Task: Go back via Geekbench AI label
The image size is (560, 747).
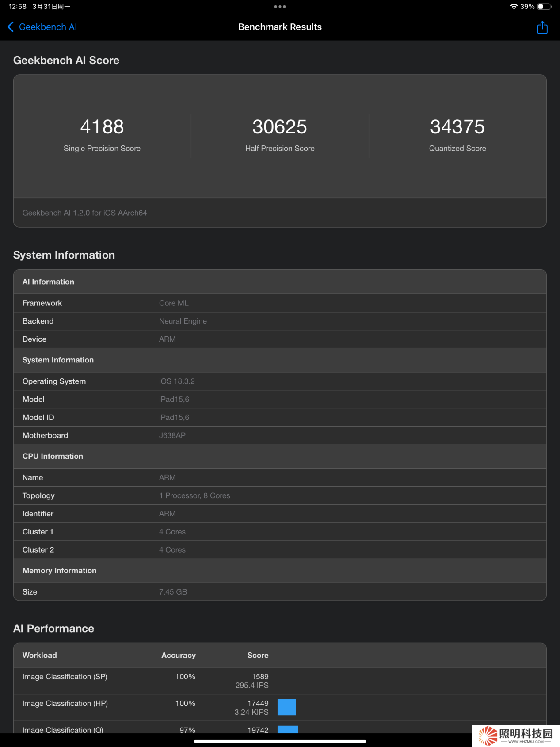Action: 48,27
